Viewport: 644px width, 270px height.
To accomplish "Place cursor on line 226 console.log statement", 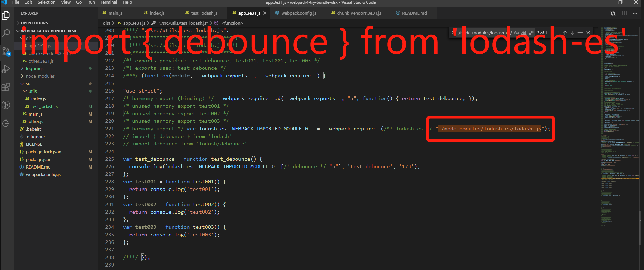I will pos(274,166).
